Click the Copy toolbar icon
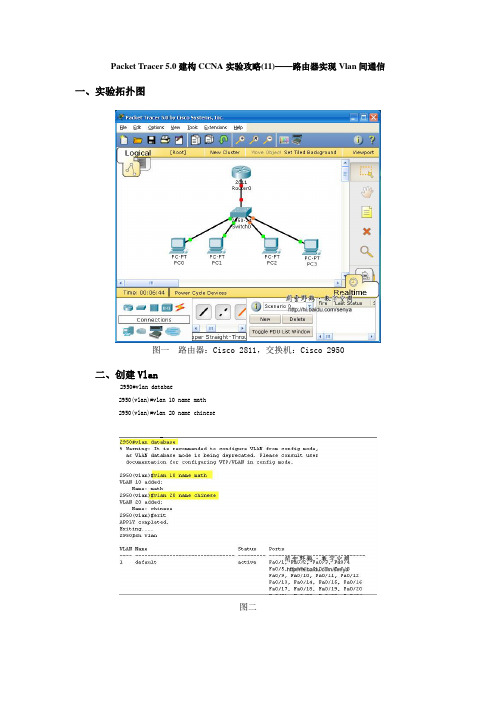This screenshot has width=496, height=702. (196, 140)
